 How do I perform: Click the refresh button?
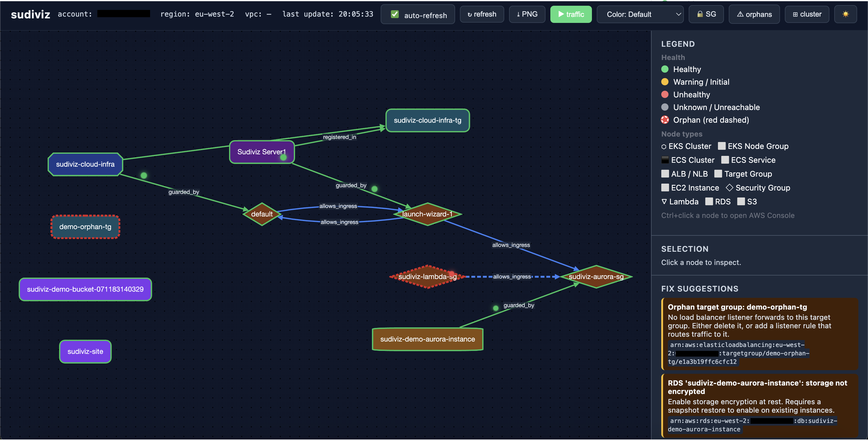(x=482, y=14)
